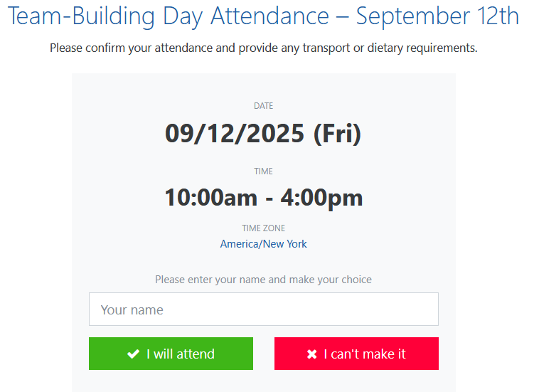
Task: Select the 09/12/2025 date value
Action: coord(235,133)
